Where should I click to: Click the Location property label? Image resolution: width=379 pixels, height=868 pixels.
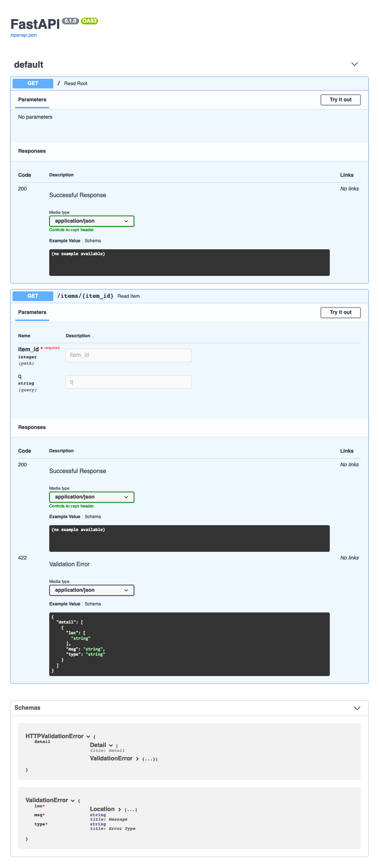[x=102, y=809]
